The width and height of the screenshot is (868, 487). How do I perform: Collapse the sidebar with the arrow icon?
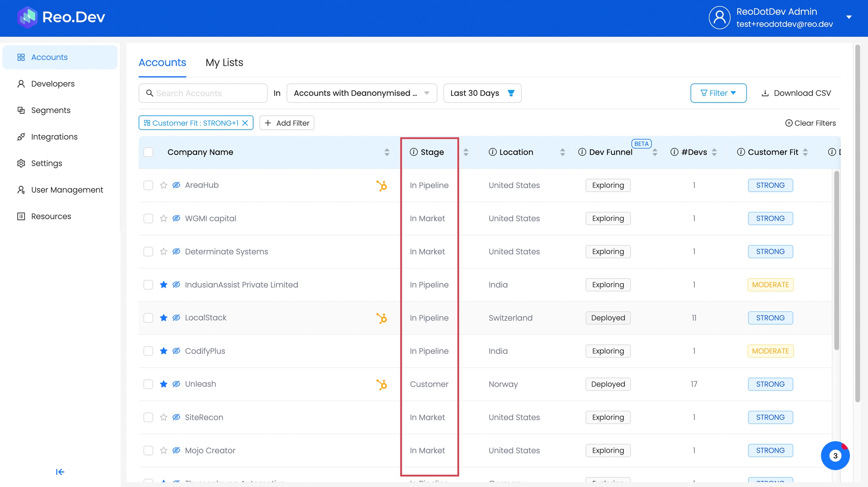click(x=60, y=472)
